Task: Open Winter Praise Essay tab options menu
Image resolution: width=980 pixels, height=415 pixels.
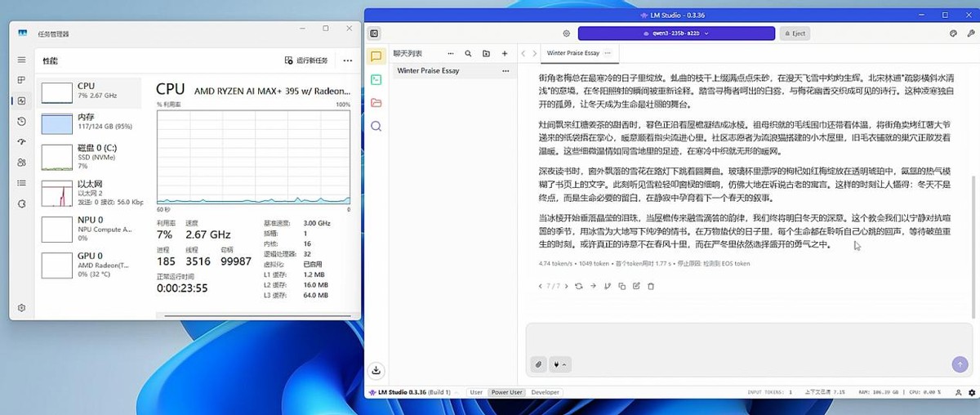Action: click(608, 53)
